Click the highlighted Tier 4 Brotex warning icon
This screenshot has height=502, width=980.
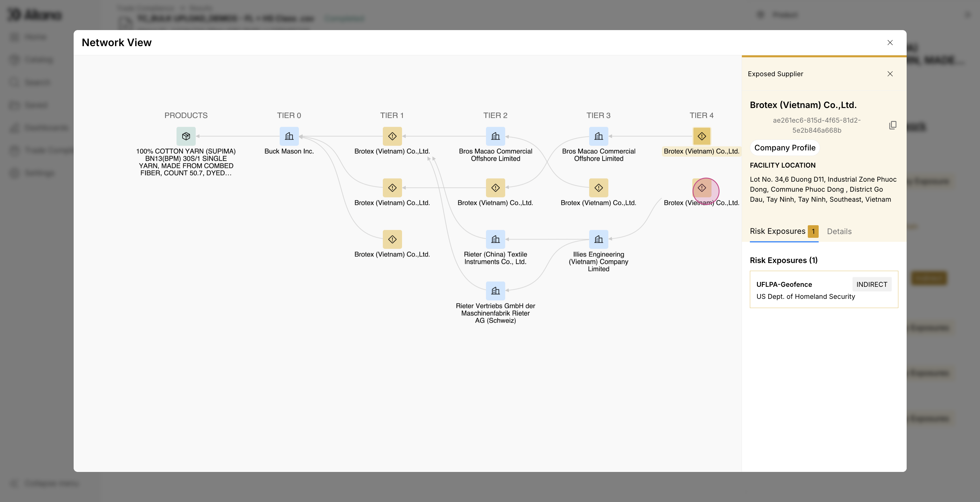[x=701, y=136]
